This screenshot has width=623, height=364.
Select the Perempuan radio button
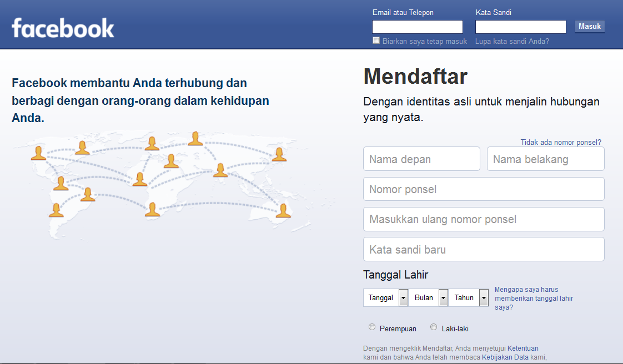tap(372, 327)
